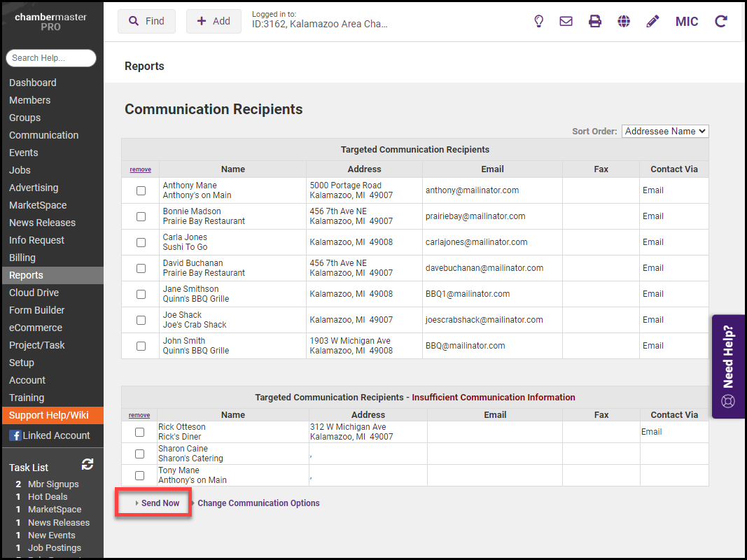Click the Add button
Screen dimensions: 747x560
point(214,21)
